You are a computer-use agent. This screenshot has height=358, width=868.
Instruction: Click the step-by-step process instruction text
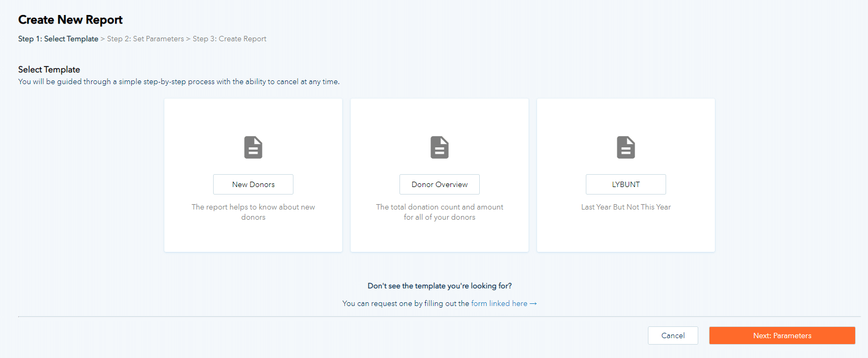click(x=179, y=81)
